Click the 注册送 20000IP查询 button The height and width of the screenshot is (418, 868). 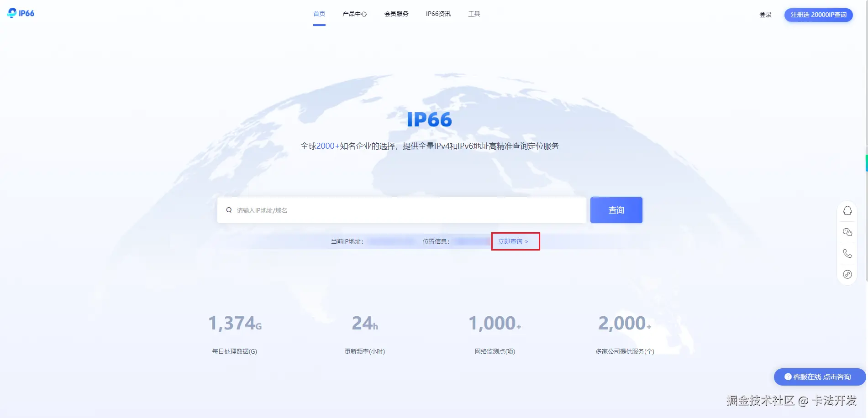pos(819,15)
